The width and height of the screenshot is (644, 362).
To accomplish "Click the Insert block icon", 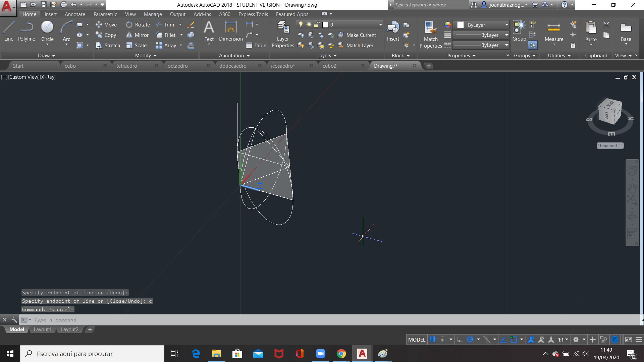I will click(393, 31).
